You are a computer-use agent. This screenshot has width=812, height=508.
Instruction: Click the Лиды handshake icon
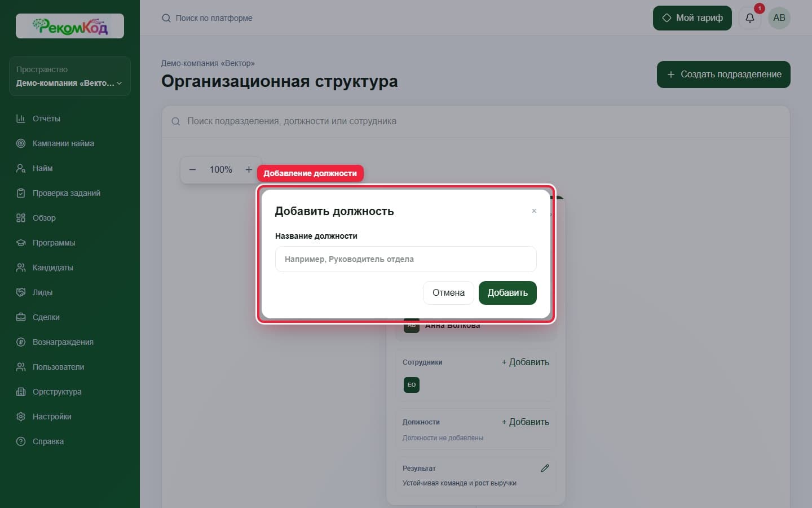click(21, 292)
